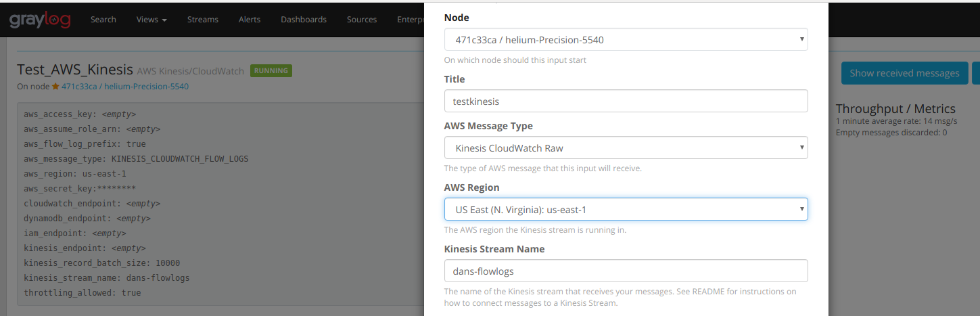Click the iam_endpoint: <empty> line
980x316 pixels.
(75, 233)
